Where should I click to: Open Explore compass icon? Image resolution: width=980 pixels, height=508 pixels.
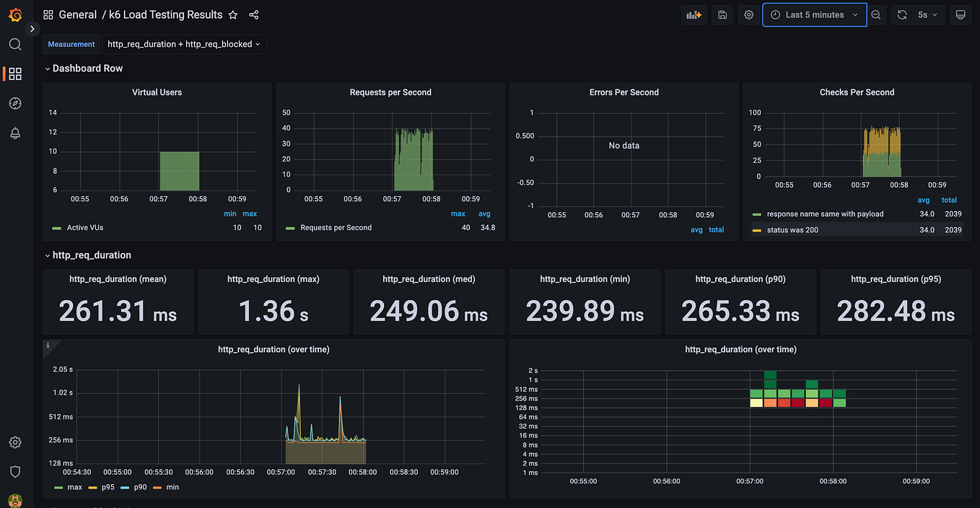[x=15, y=103]
